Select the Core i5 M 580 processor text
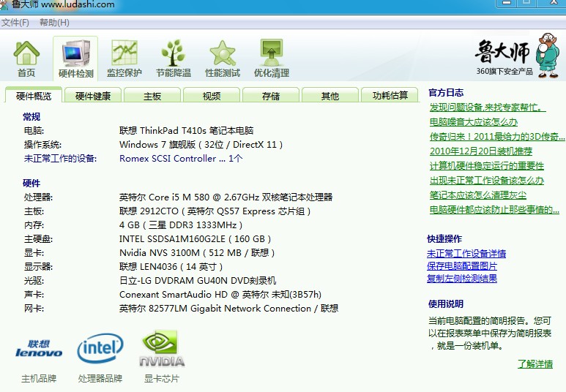The image size is (566, 392). [x=226, y=197]
